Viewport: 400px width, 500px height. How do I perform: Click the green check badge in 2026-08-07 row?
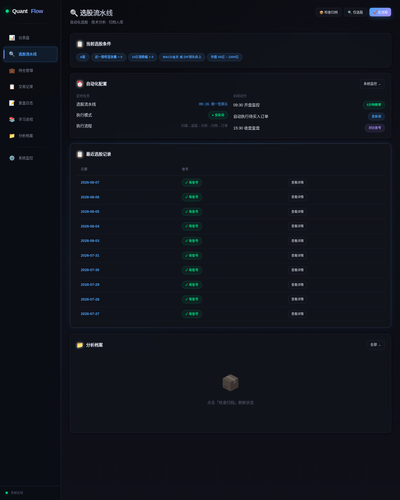pos(192,183)
